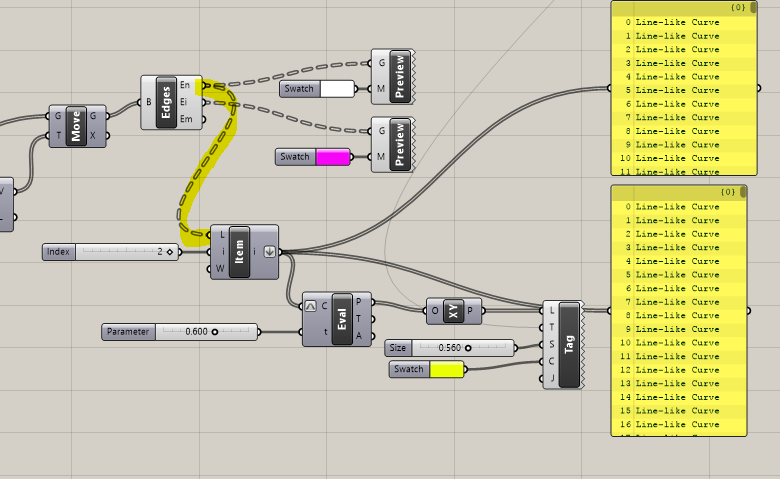This screenshot has width=780, height=479.
Task: Open the magenta swatch color picker
Action: coord(332,157)
